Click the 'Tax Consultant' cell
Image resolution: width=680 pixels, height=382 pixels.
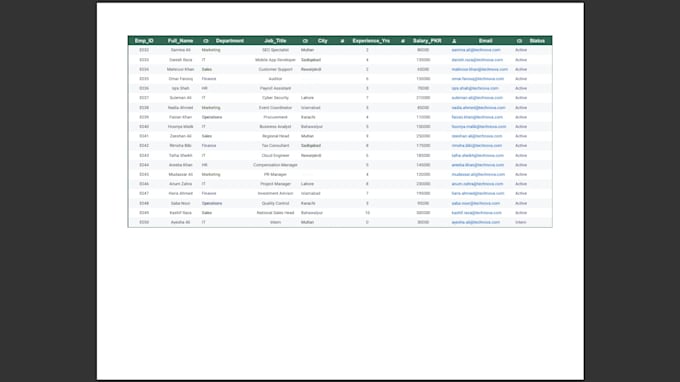click(x=275, y=146)
